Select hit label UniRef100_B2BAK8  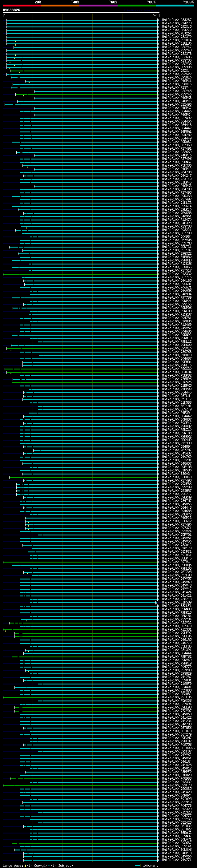point(177,477)
